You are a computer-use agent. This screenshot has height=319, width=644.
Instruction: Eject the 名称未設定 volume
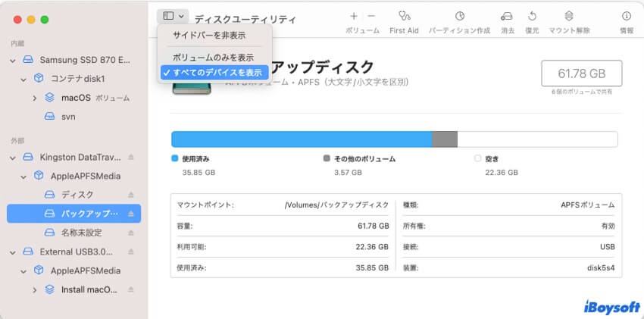coord(130,233)
